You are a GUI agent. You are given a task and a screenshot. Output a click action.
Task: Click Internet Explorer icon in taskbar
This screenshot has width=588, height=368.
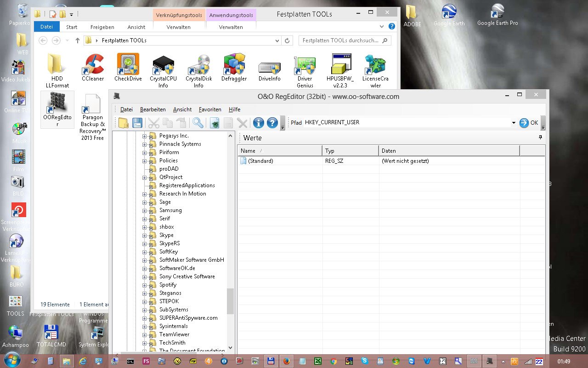click(x=83, y=361)
